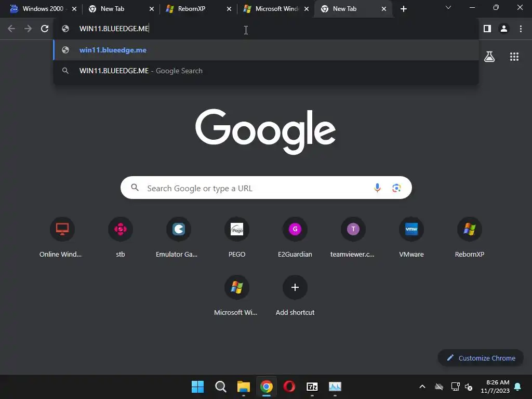Search by image with Google Lens

(396, 188)
